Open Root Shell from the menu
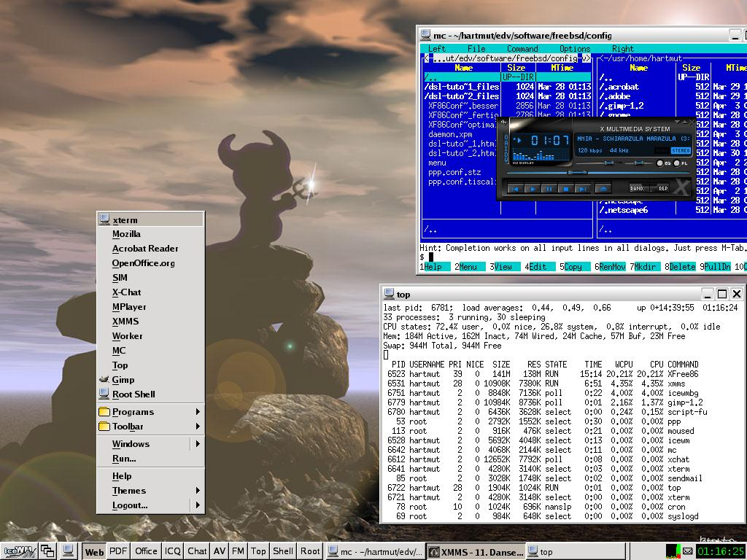Viewport: 747px width, 560px height. click(150, 394)
